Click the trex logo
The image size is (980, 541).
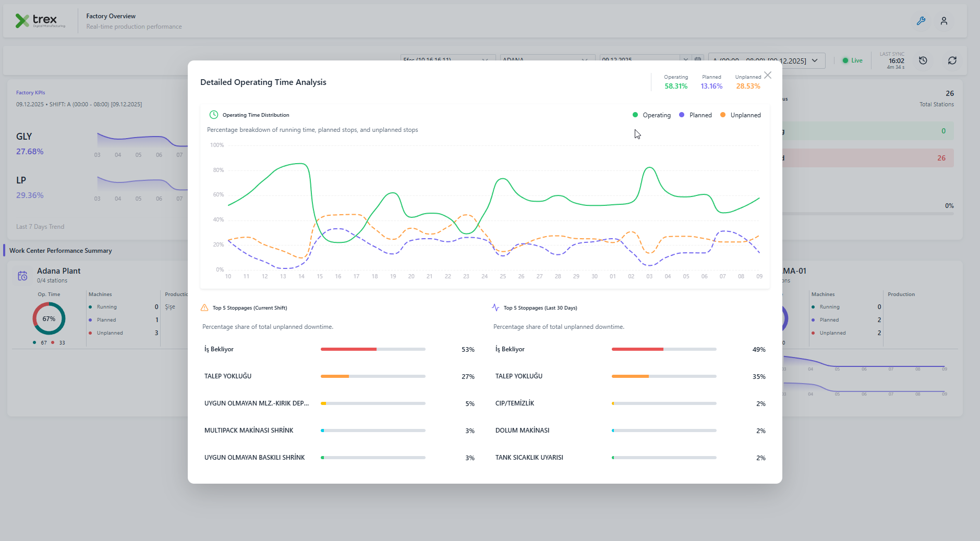click(x=40, y=21)
